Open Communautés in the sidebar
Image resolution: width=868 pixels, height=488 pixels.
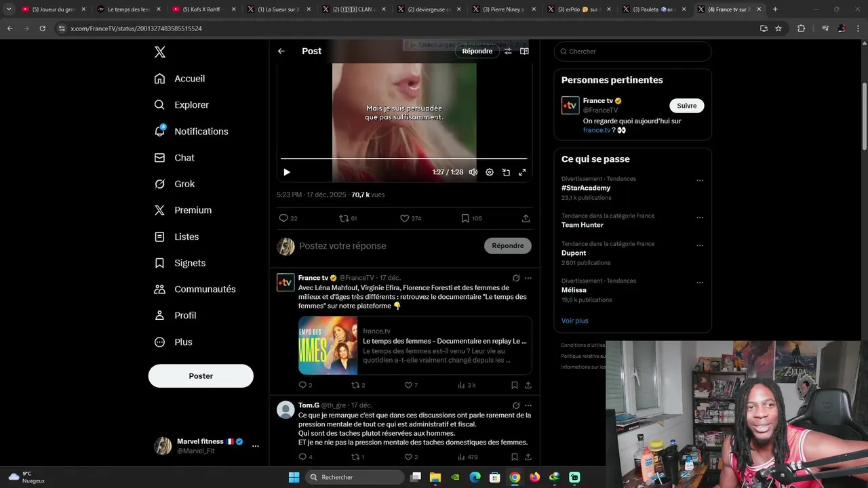pos(195,289)
